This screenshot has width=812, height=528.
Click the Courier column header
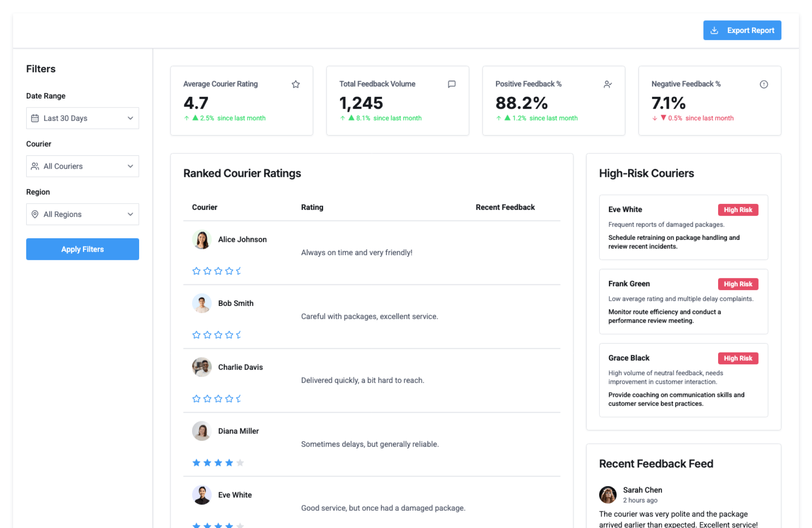(x=205, y=207)
